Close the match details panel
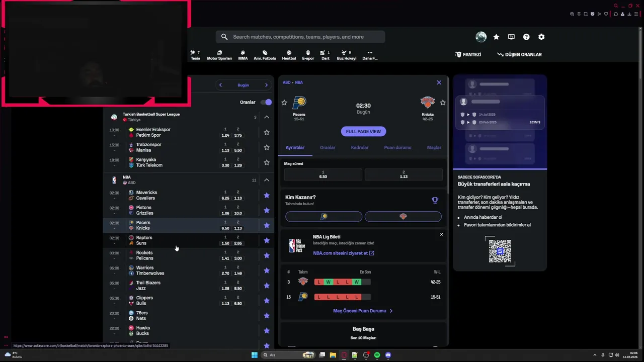644x362 pixels. tap(439, 82)
